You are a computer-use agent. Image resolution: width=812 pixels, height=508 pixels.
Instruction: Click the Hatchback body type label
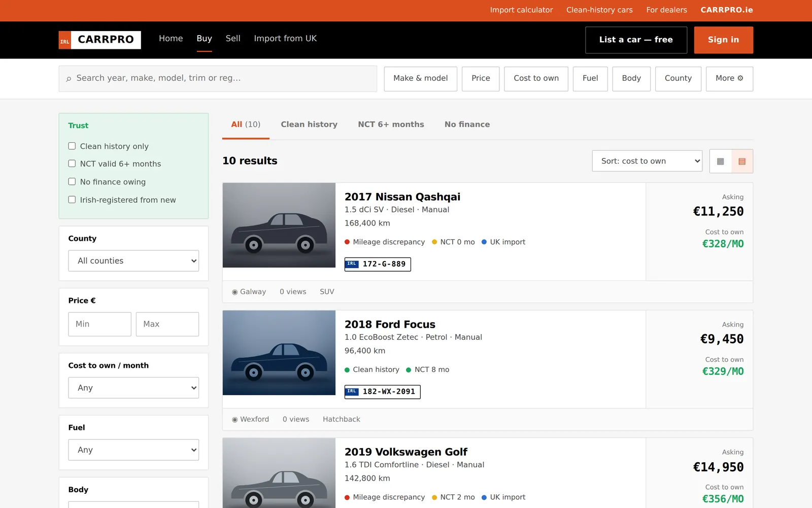(x=342, y=420)
